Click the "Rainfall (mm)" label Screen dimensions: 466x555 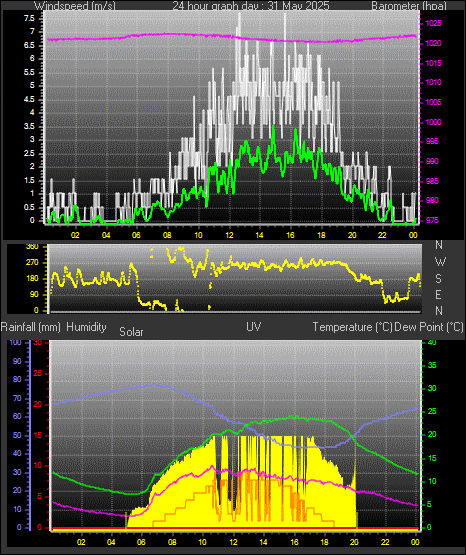point(30,327)
